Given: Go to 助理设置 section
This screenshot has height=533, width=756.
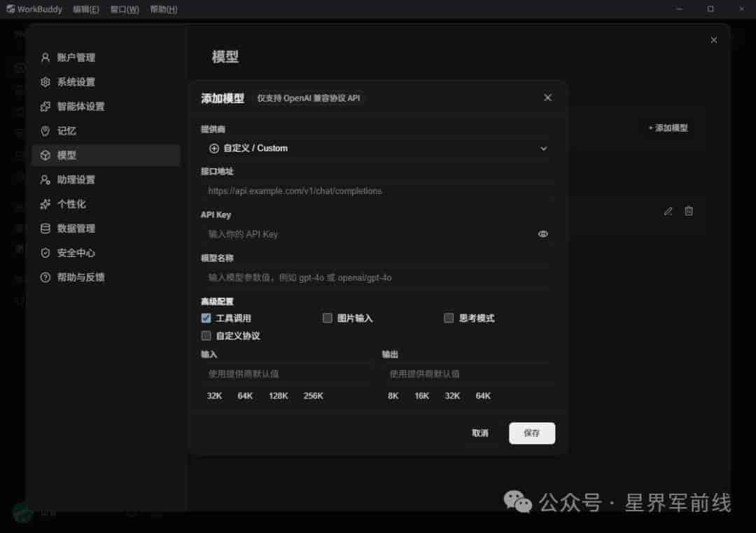Looking at the screenshot, I should tap(106, 180).
